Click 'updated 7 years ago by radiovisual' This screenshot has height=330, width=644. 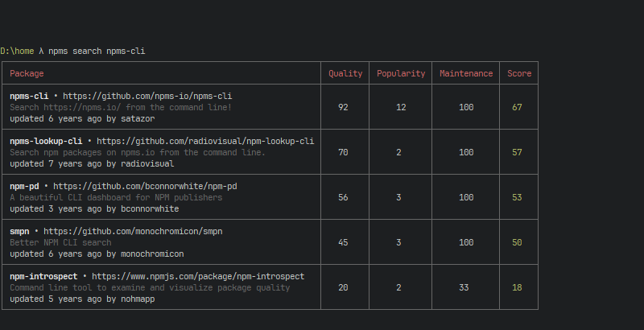(x=92, y=164)
